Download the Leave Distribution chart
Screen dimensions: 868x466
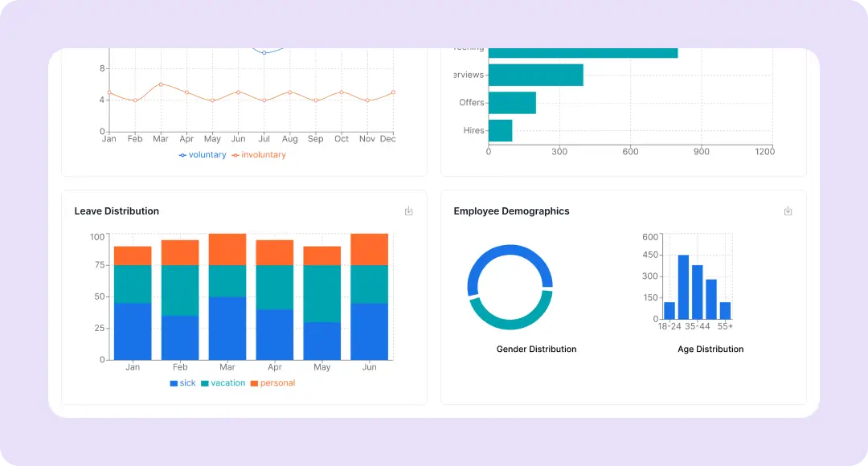pos(408,211)
